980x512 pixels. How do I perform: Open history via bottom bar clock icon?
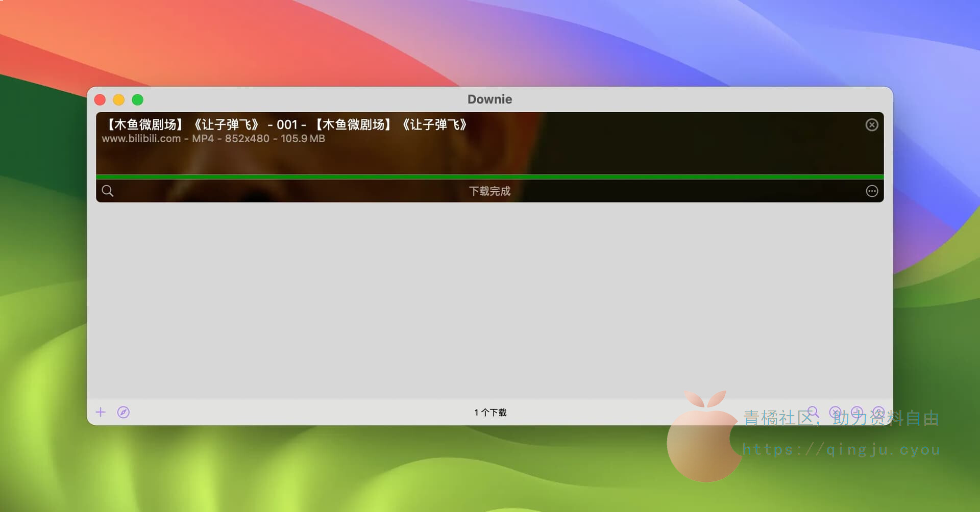coord(857,412)
